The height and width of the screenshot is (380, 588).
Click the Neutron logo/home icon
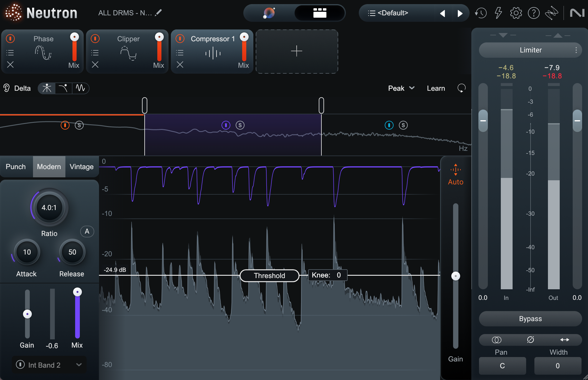point(13,13)
